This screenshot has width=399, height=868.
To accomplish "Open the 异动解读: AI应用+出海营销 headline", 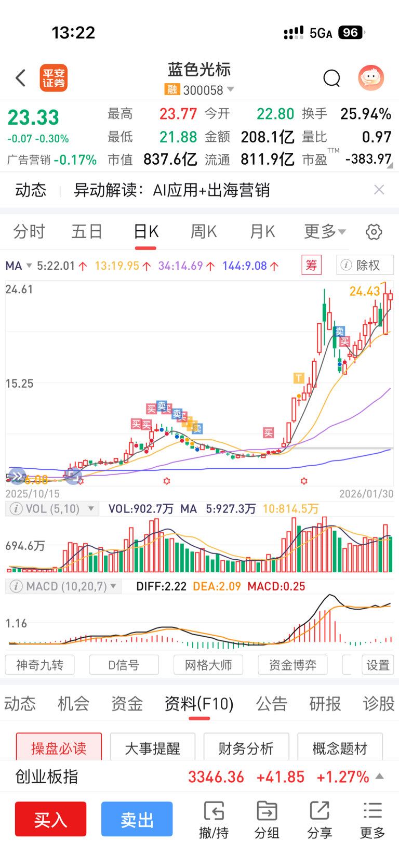I will [x=171, y=190].
